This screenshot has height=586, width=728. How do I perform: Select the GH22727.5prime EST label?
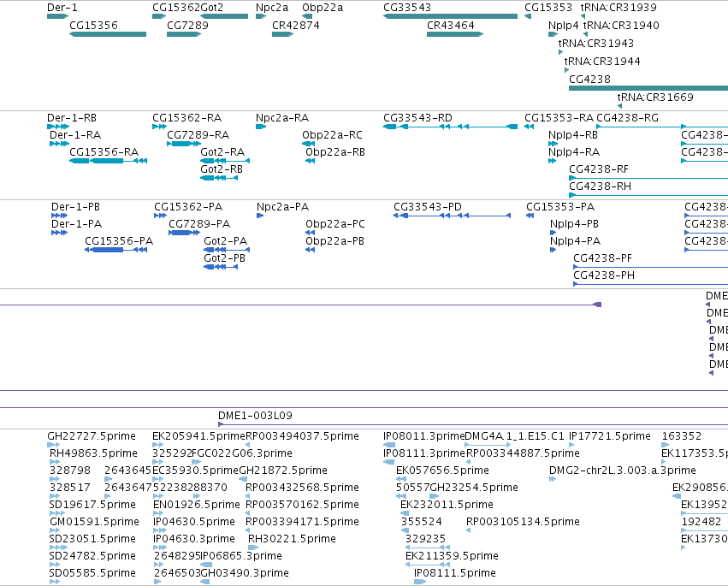point(92,436)
